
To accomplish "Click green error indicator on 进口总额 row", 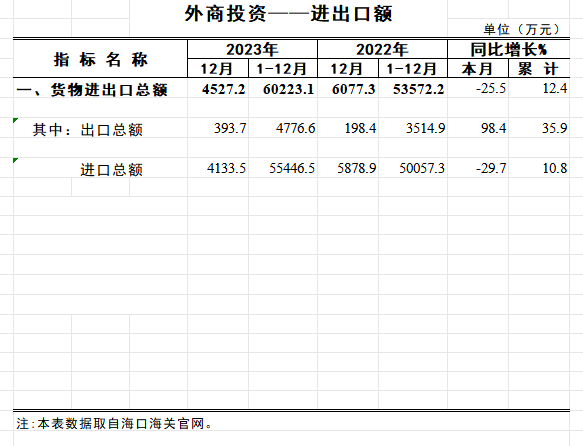I will pyautogui.click(x=15, y=160).
